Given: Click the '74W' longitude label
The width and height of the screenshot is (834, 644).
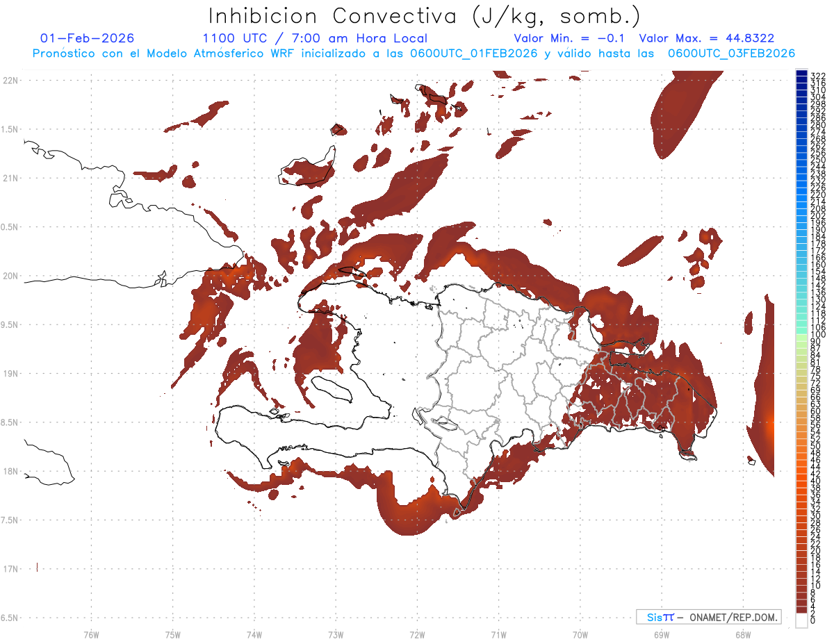Looking at the screenshot, I should pyautogui.click(x=254, y=634).
